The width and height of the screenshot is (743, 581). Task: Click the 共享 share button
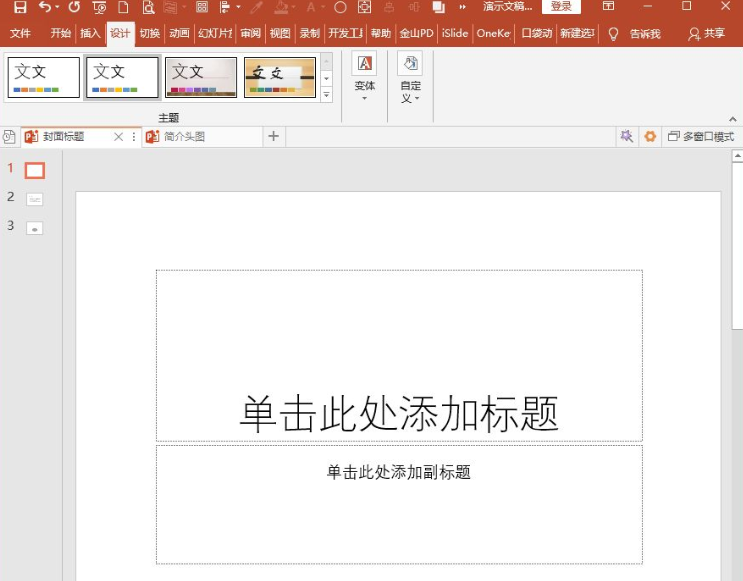707,33
